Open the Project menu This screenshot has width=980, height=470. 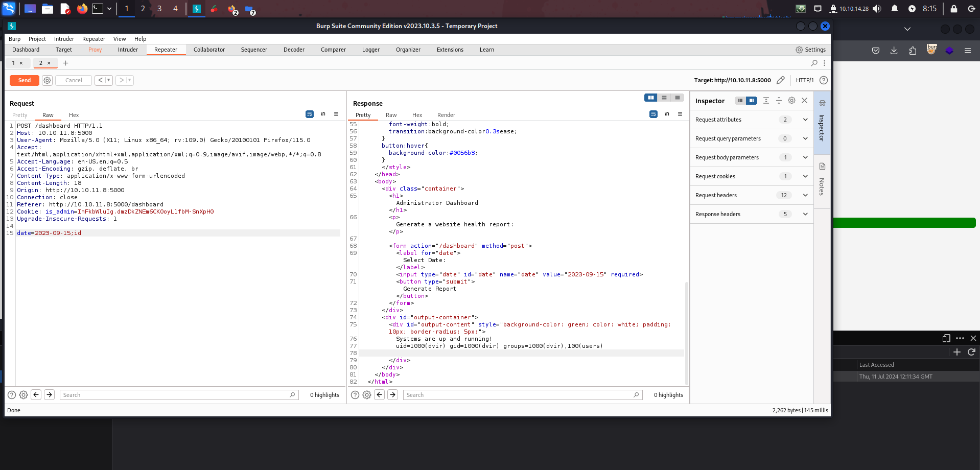[37, 39]
